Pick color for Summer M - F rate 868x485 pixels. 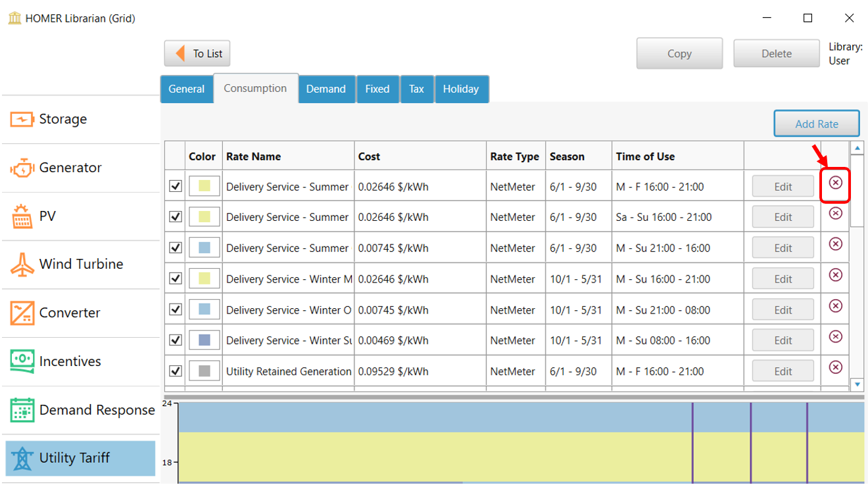click(x=204, y=186)
